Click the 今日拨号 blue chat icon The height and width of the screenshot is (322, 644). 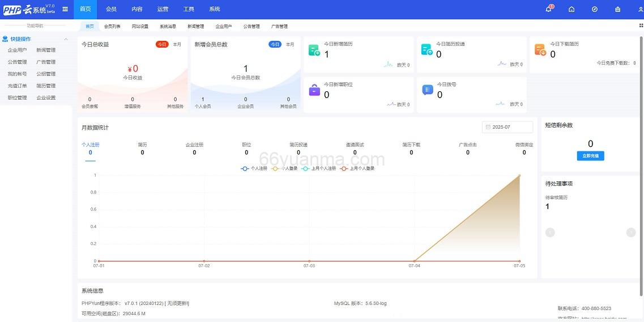(x=428, y=90)
